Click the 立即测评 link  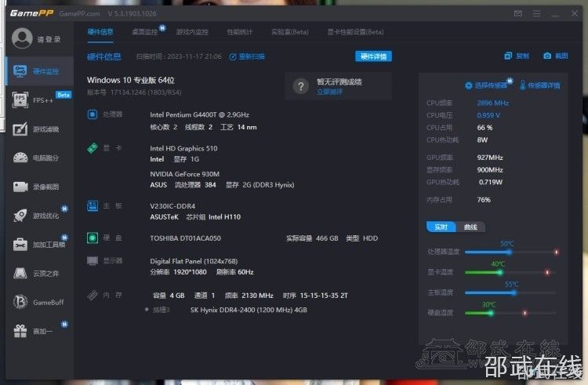click(x=329, y=92)
